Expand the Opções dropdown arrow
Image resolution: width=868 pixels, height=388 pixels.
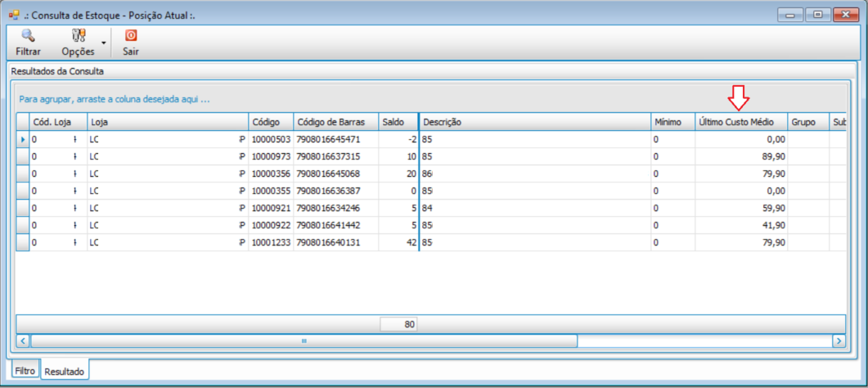pos(104,43)
